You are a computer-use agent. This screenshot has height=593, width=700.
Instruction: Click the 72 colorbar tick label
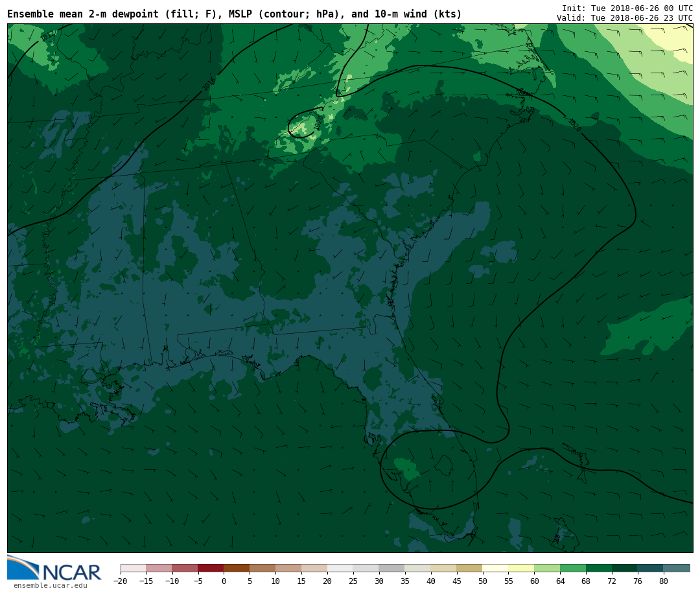612,581
